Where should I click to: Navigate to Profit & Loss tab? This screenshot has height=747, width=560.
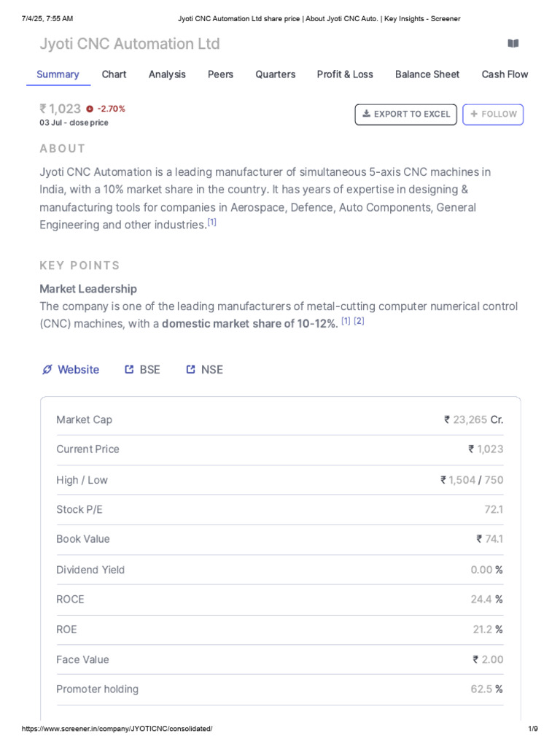click(345, 74)
